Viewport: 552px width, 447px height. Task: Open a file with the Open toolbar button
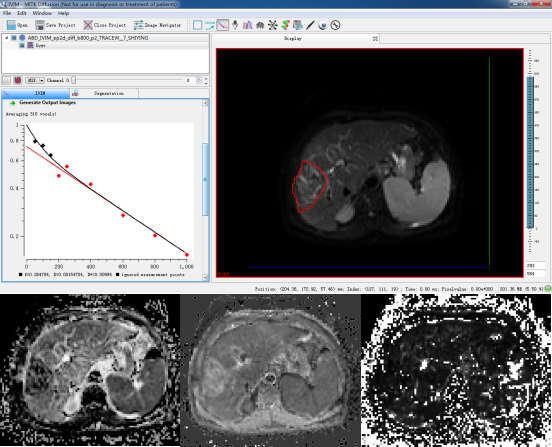(17, 25)
